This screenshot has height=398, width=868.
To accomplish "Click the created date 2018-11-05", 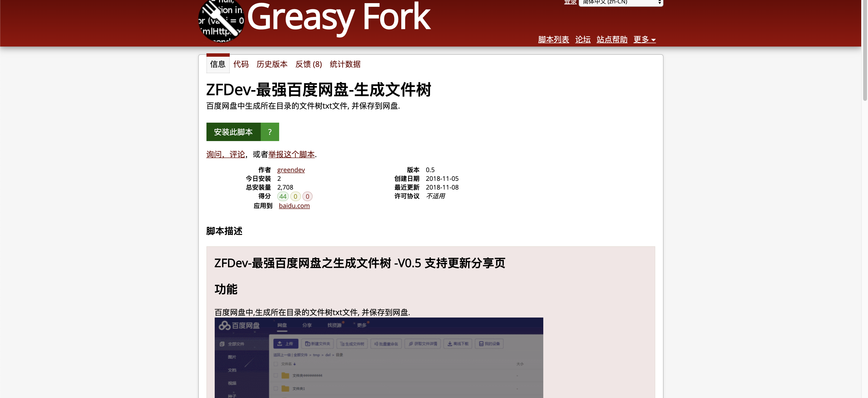I will click(442, 179).
